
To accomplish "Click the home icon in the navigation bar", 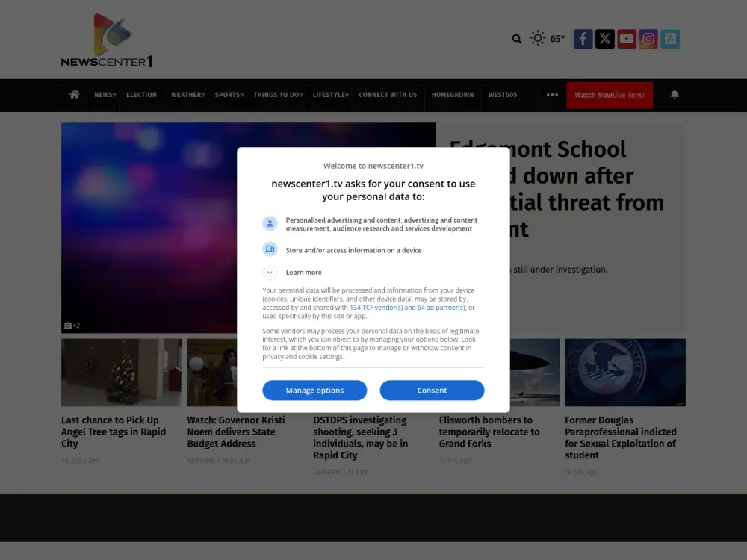I will 73,95.
